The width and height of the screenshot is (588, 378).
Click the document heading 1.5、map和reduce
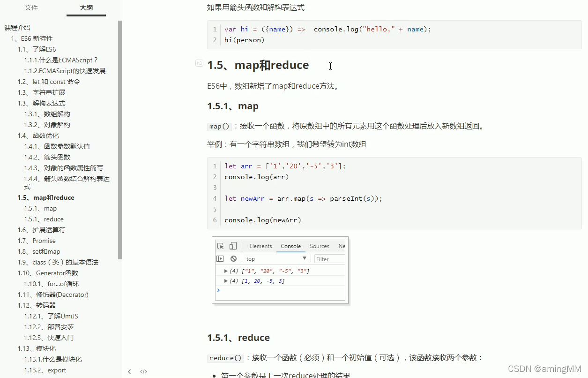click(258, 65)
